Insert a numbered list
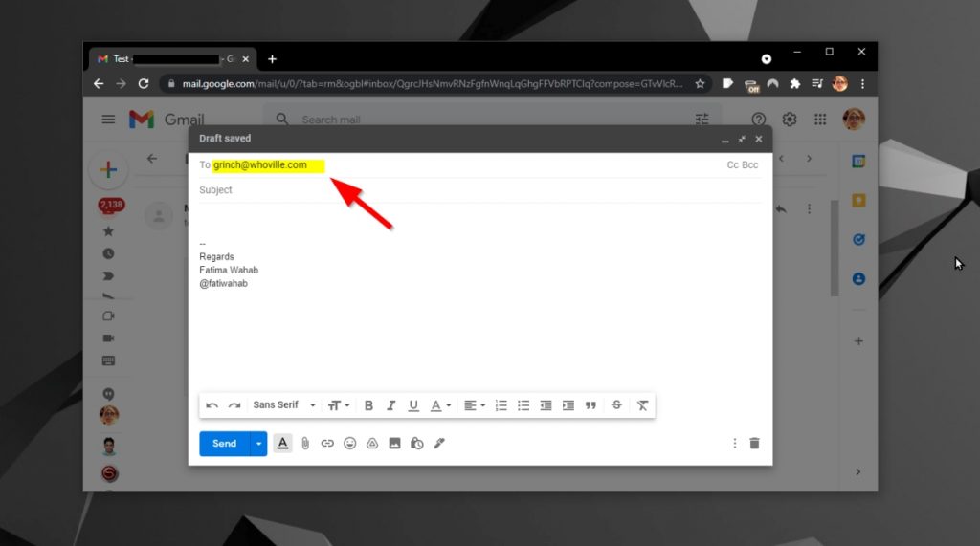Image resolution: width=980 pixels, height=546 pixels. pyautogui.click(x=501, y=405)
